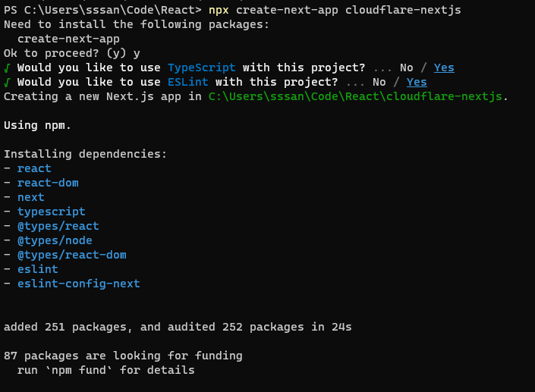Click the @types/react dependency entry
This screenshot has width=535, height=392.
[x=58, y=226]
